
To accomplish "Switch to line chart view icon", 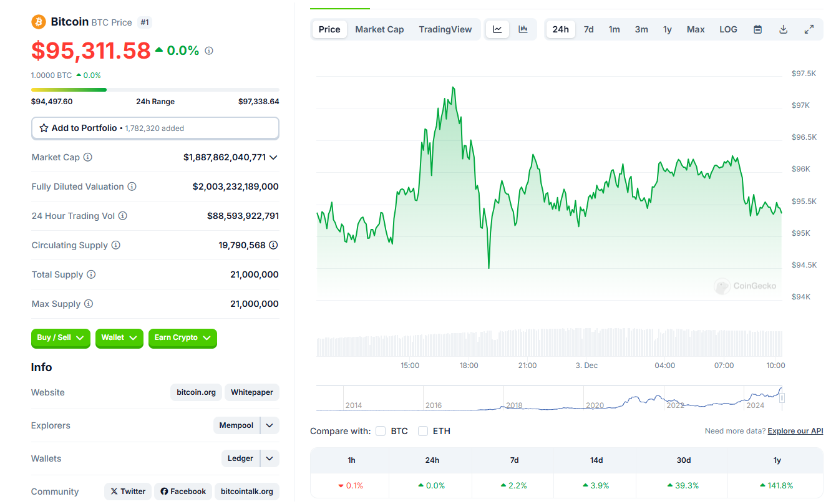I will click(x=497, y=29).
